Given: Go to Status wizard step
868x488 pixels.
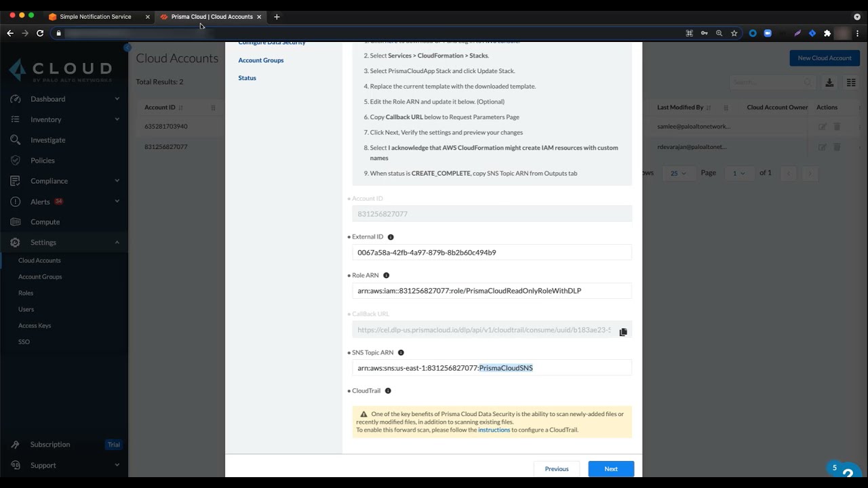Looking at the screenshot, I should tap(248, 78).
